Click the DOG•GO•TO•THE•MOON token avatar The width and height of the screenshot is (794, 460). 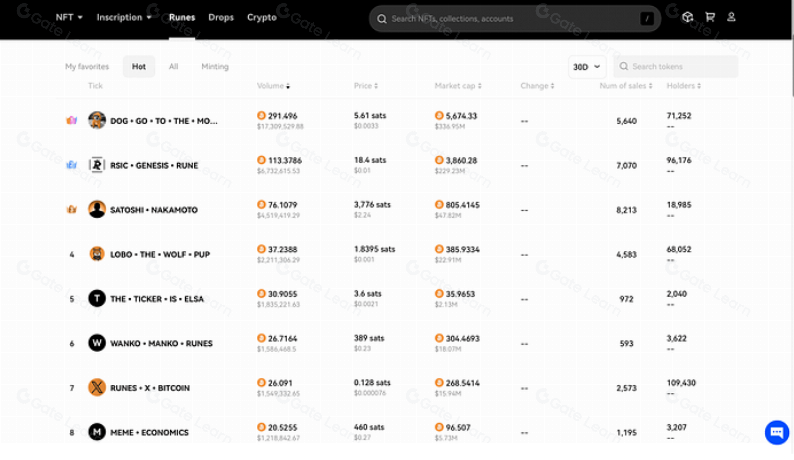(97, 120)
